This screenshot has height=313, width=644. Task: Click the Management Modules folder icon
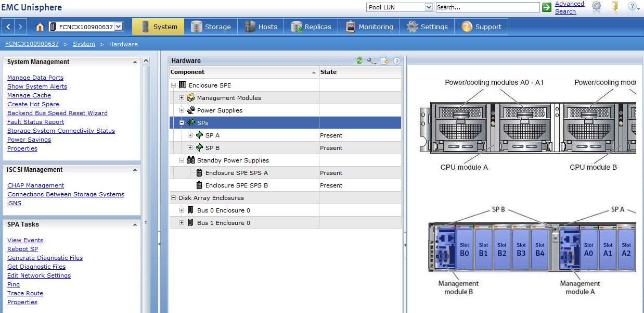coord(191,97)
